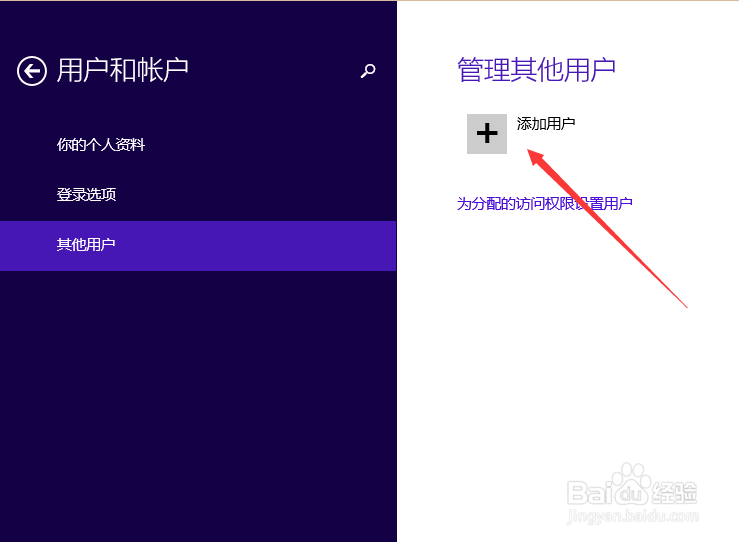The width and height of the screenshot is (739, 542).
Task: Select 其他用户 in the sidebar
Action: point(198,246)
